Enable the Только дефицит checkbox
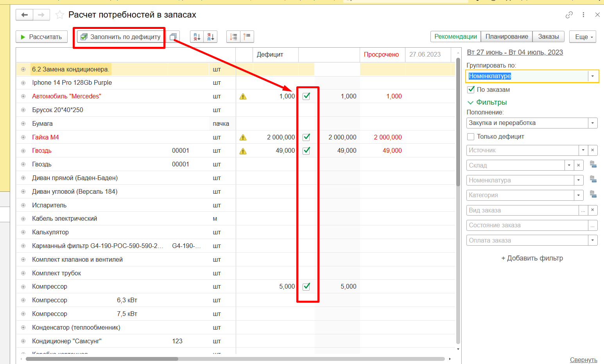The height and width of the screenshot is (364, 604). tap(471, 137)
